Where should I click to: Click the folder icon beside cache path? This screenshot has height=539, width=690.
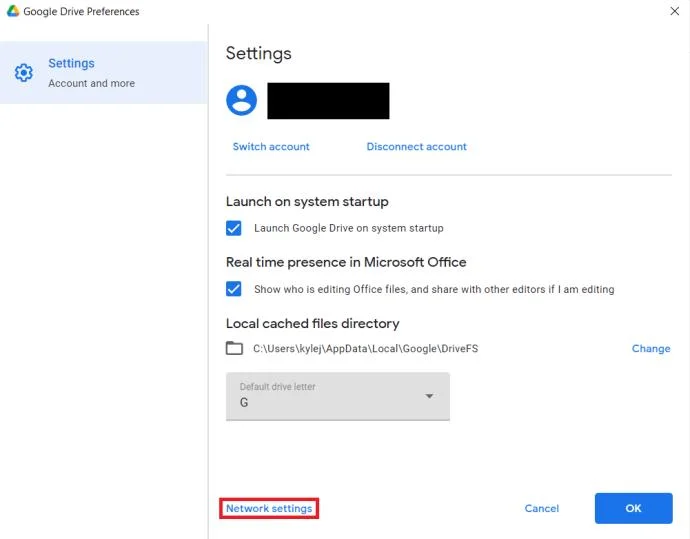[234, 348]
